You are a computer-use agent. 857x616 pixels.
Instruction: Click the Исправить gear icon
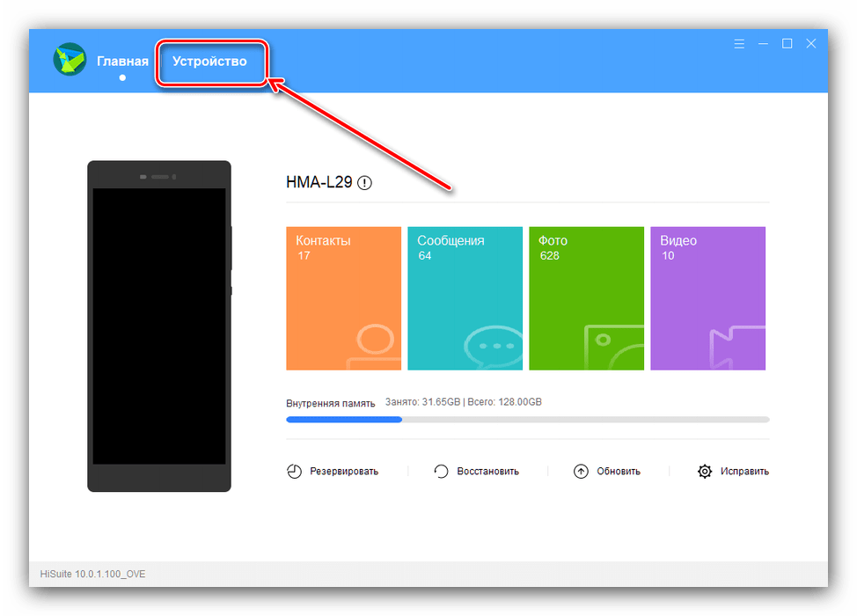pos(705,471)
